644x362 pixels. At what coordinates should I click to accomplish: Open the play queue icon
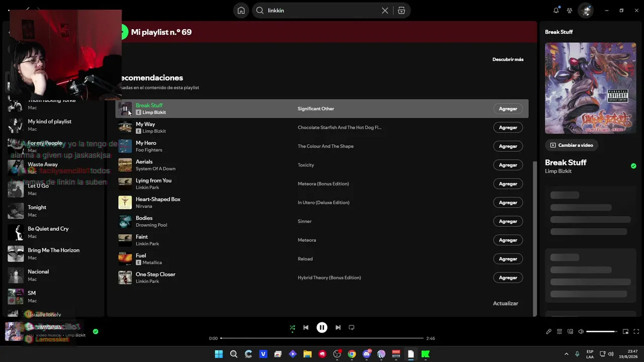[559, 331]
